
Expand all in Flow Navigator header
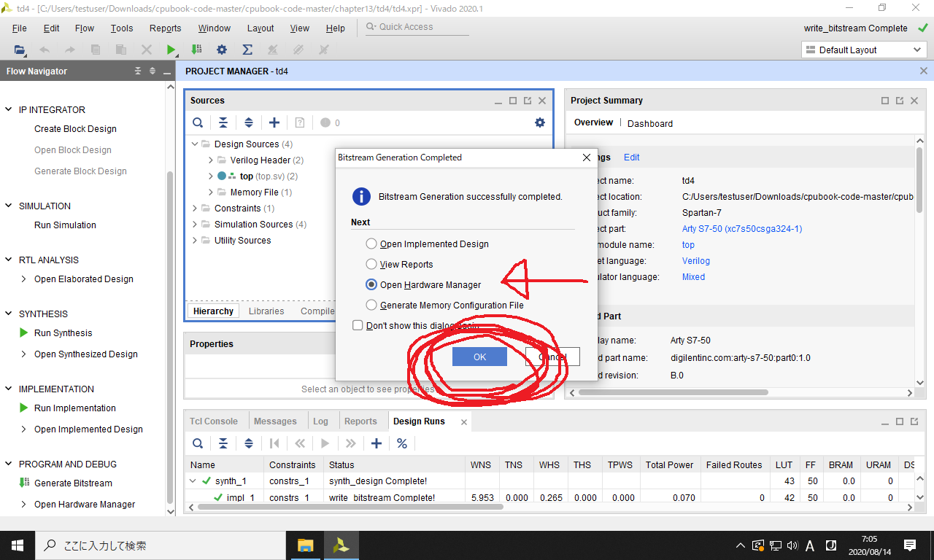153,71
